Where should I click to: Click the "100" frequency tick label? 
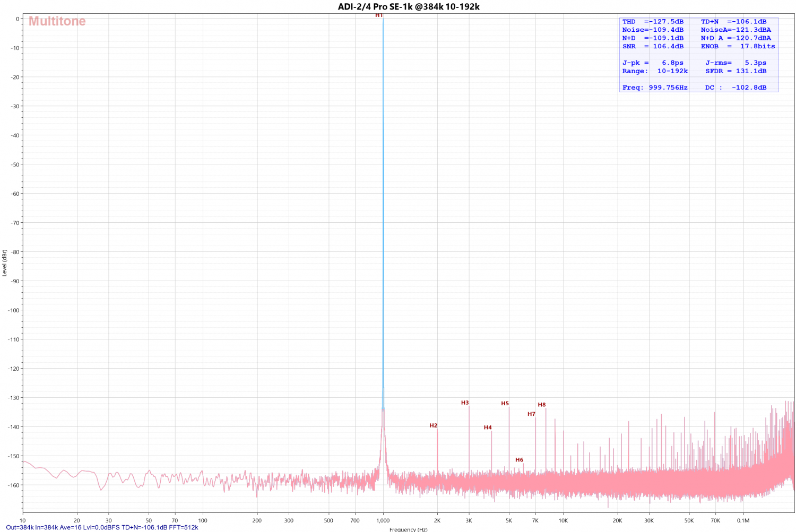(203, 520)
